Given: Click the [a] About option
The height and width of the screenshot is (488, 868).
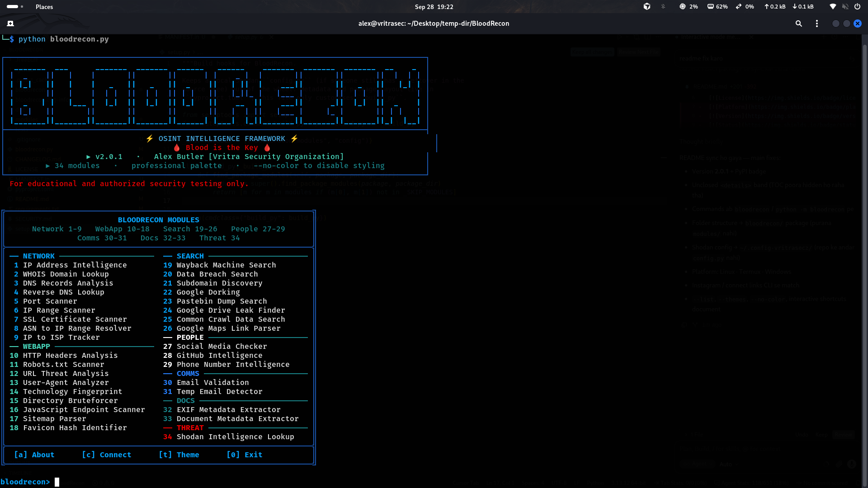Looking at the screenshot, I should click(34, 455).
